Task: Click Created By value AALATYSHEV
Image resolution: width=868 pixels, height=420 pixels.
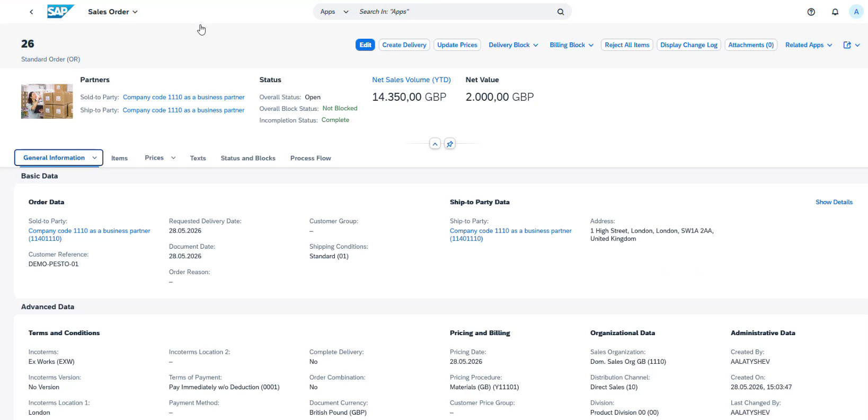Action: click(750, 362)
